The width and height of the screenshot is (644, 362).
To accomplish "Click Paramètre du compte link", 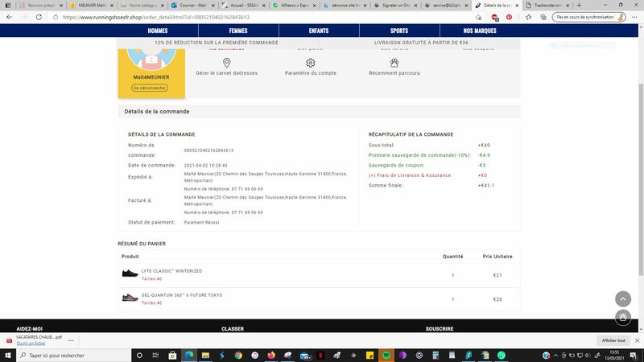I will coord(311,73).
